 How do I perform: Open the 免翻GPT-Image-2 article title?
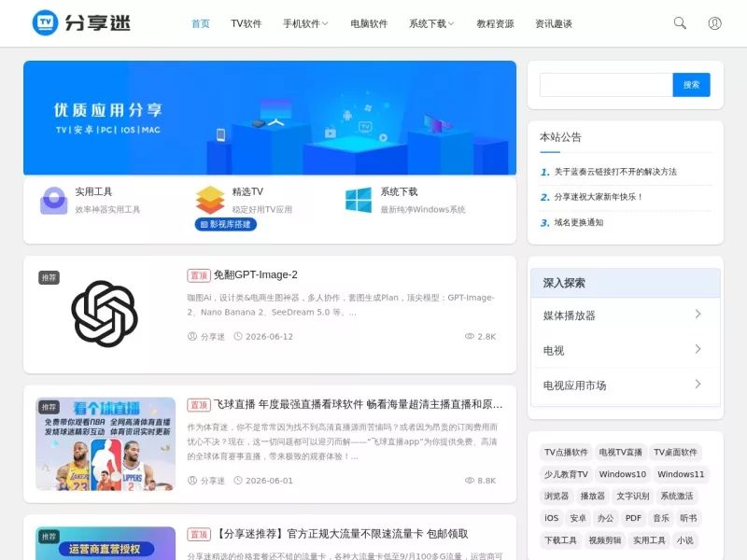tap(255, 274)
